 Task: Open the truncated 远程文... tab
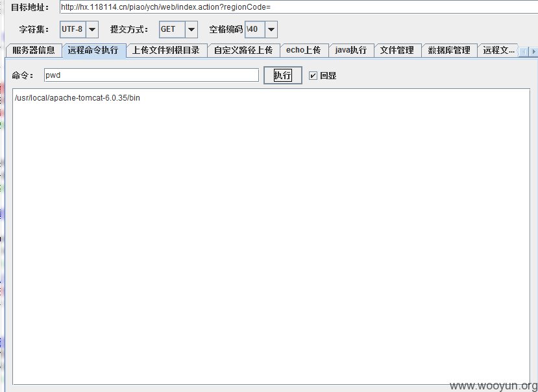(498, 51)
